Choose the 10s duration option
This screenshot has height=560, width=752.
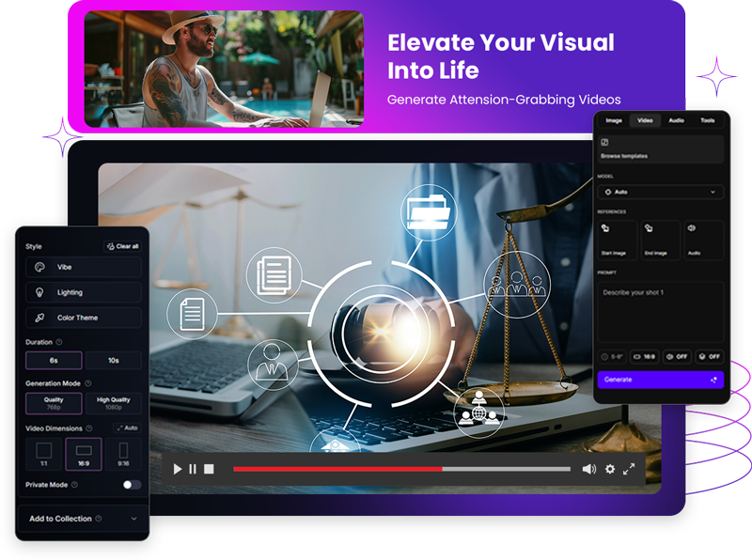coord(113,360)
